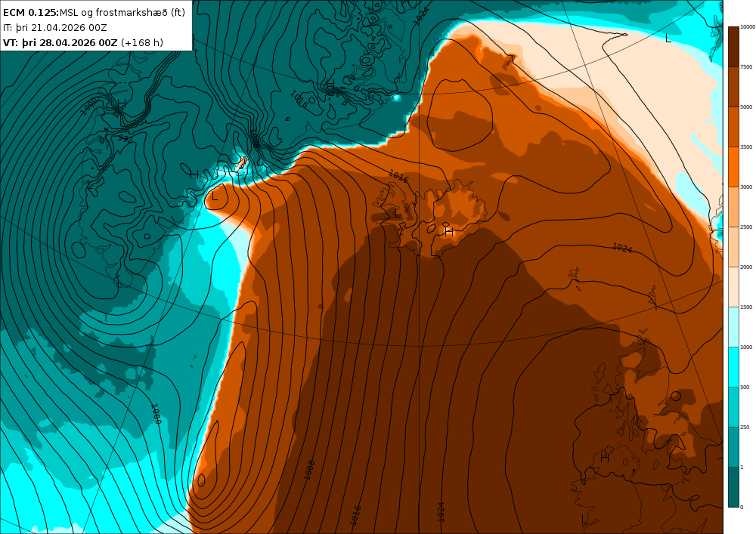Click the legend value '2000'

746,267
